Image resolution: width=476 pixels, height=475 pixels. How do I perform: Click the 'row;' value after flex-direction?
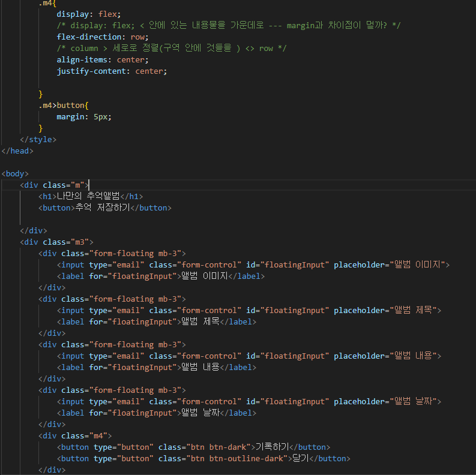(x=139, y=37)
